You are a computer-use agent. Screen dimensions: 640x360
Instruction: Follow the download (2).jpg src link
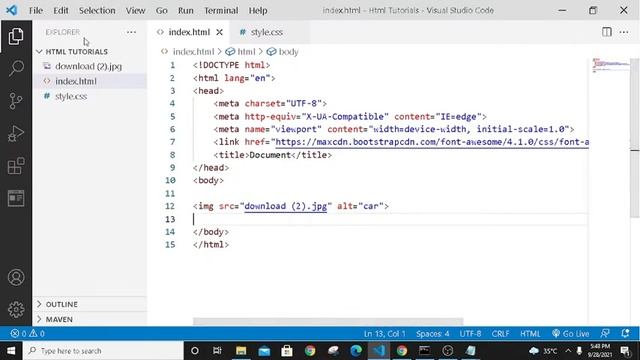(x=286, y=206)
